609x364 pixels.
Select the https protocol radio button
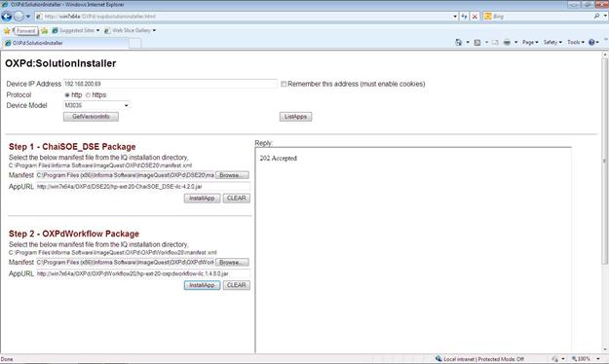[x=88, y=95]
